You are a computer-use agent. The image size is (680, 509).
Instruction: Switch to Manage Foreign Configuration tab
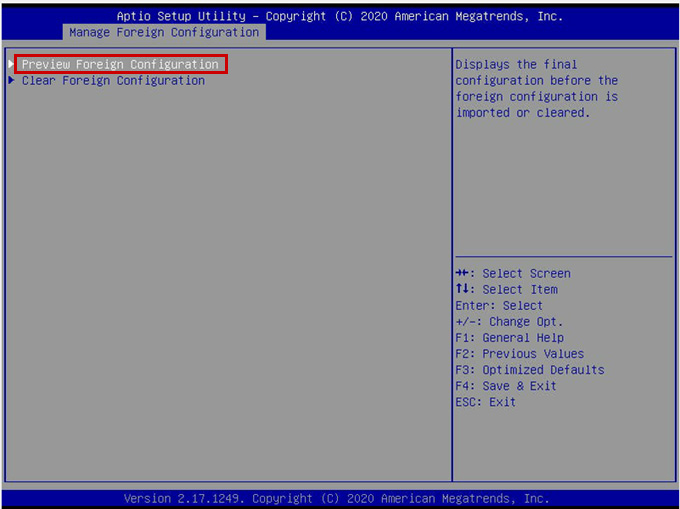coord(163,32)
